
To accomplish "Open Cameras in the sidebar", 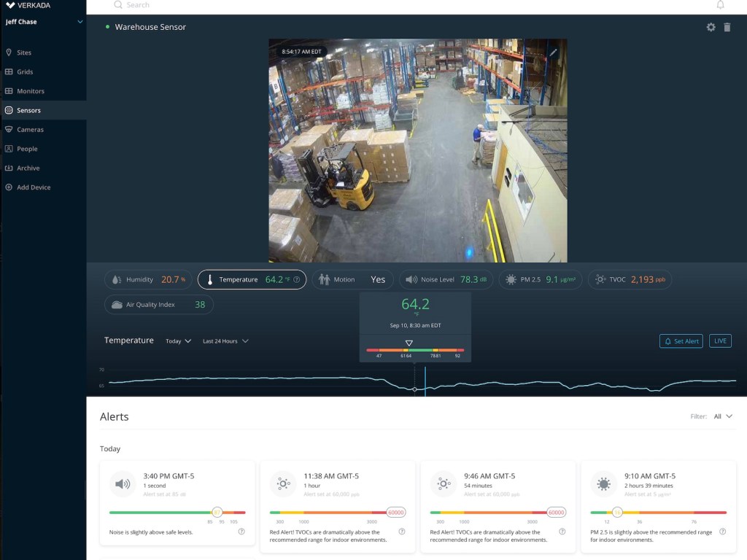I will (x=30, y=129).
